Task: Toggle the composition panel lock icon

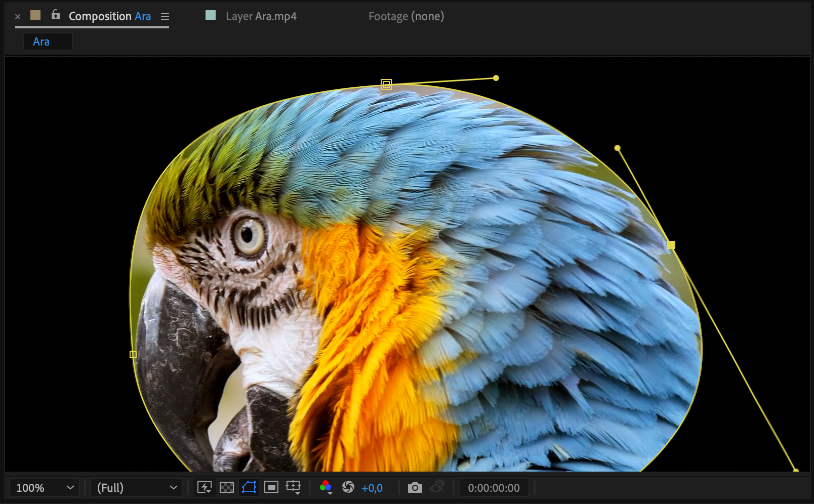Action: click(56, 15)
